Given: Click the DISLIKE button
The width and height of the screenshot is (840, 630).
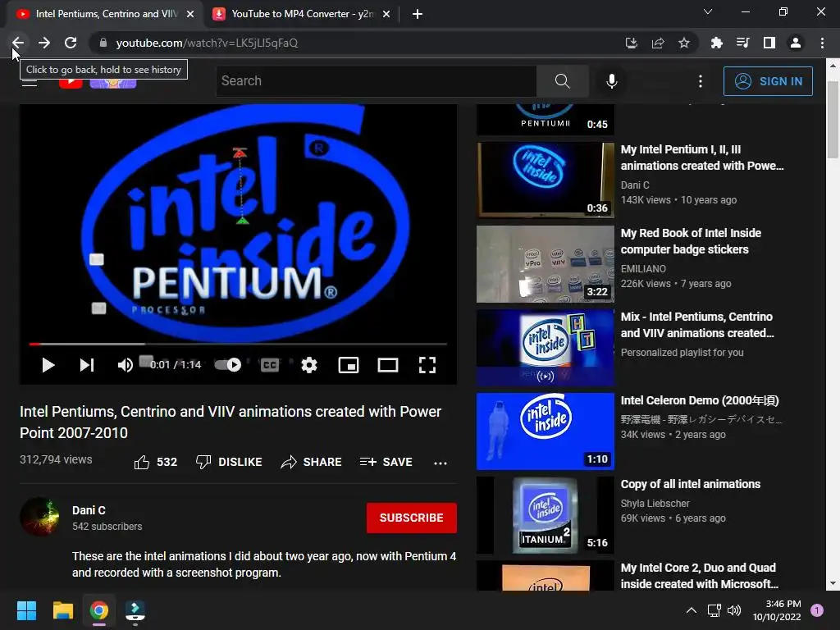Looking at the screenshot, I should pos(230,462).
